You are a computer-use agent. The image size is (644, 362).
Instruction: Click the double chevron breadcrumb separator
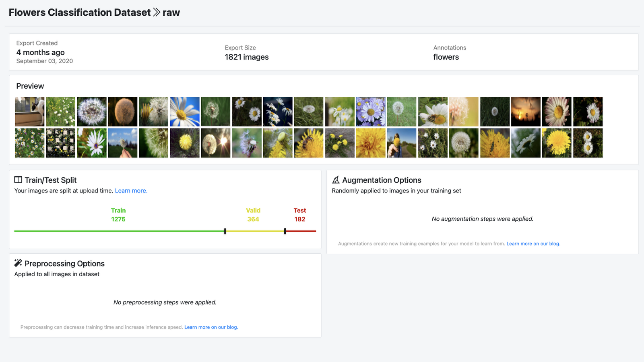[157, 12]
